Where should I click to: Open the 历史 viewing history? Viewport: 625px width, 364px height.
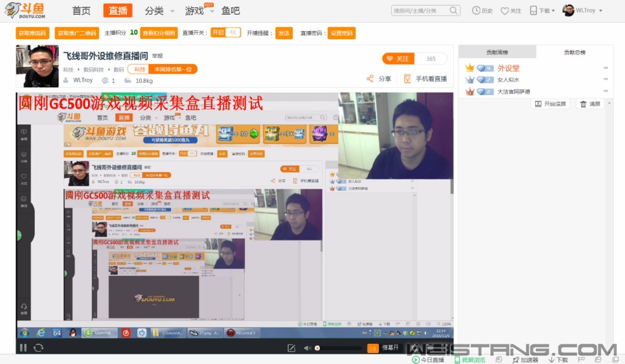482,11
